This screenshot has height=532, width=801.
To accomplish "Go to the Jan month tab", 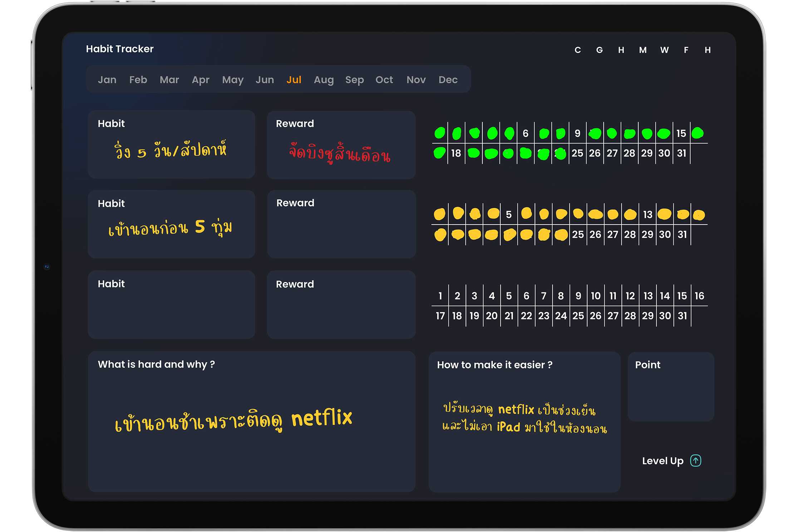I will pyautogui.click(x=107, y=80).
